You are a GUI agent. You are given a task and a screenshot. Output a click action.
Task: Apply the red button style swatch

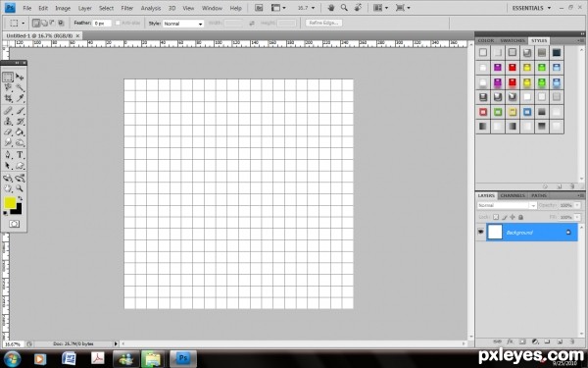click(513, 68)
